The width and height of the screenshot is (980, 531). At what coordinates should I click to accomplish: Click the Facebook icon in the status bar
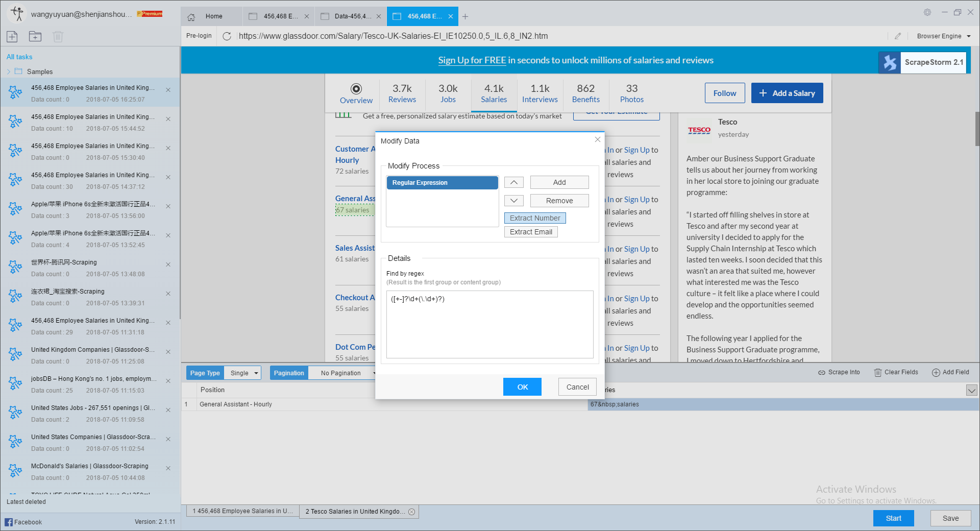click(x=9, y=522)
